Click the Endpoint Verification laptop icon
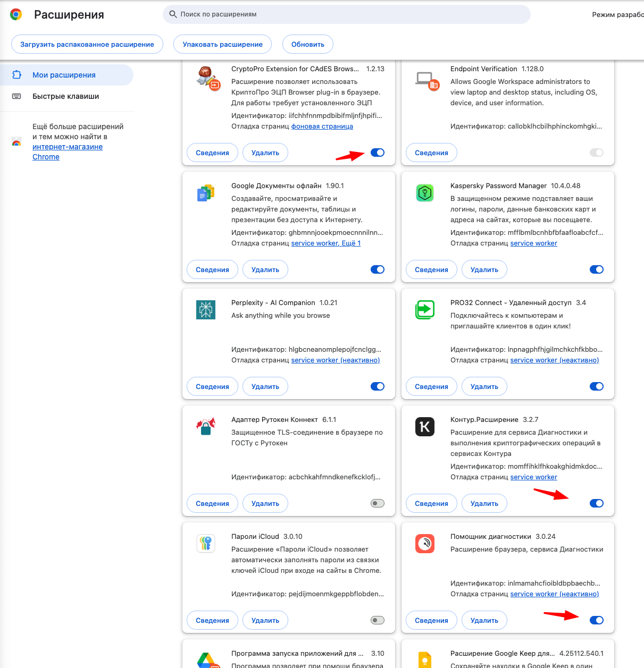 pos(427,81)
